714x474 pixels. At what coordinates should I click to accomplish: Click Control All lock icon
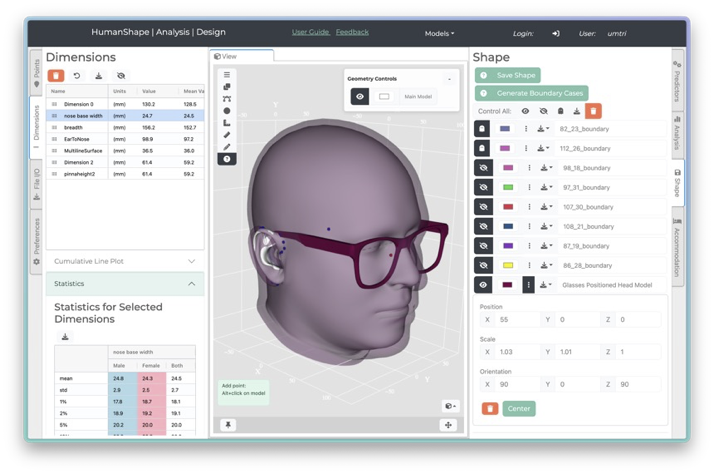tap(561, 111)
